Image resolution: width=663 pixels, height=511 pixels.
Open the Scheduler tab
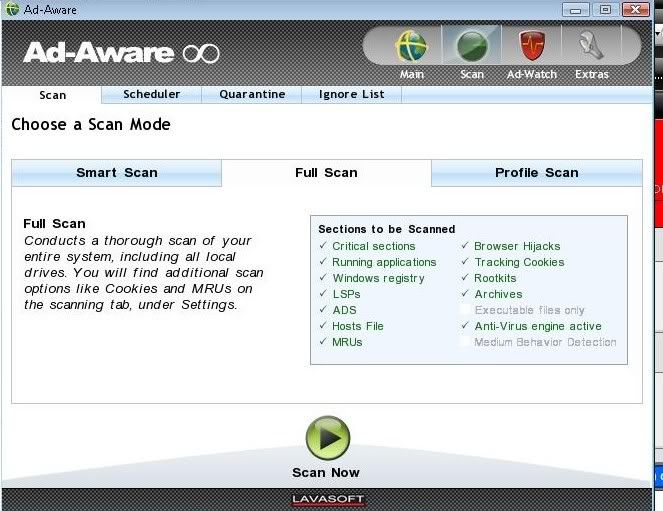(x=151, y=94)
